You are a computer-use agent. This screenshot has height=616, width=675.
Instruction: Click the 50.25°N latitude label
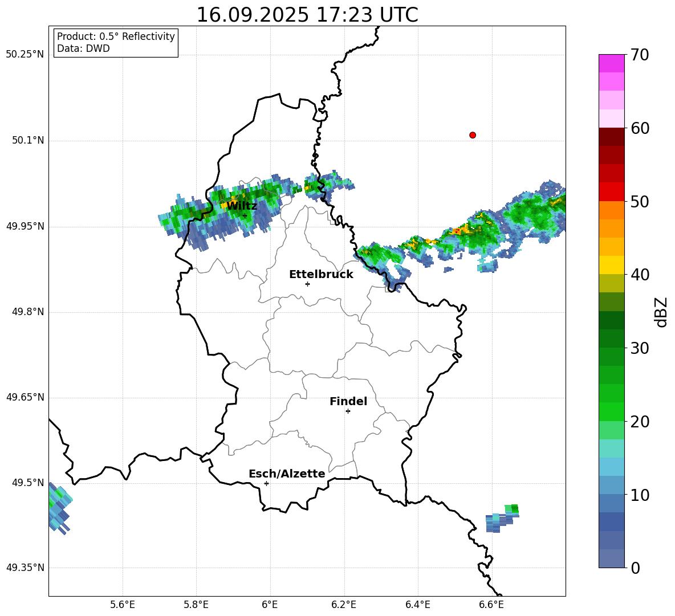coord(25,55)
